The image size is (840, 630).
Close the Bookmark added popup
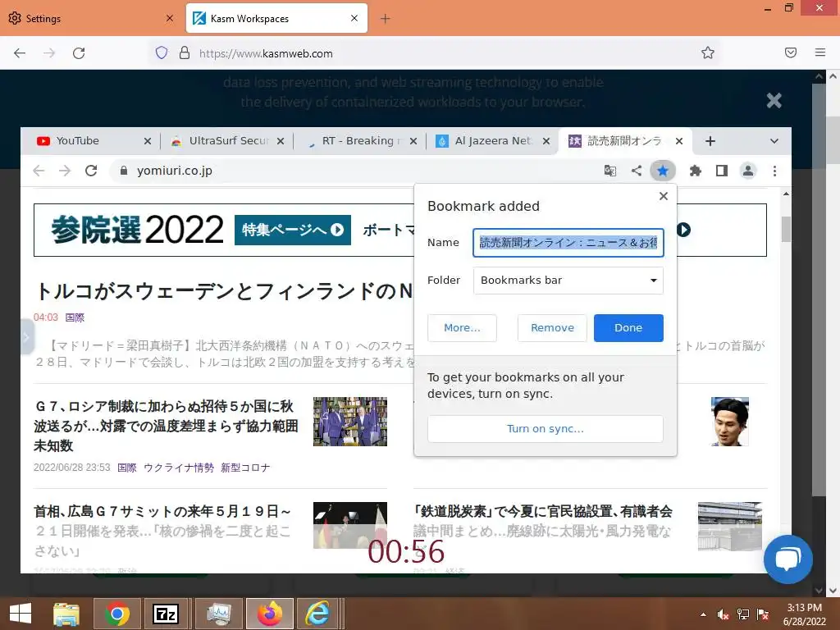(663, 196)
